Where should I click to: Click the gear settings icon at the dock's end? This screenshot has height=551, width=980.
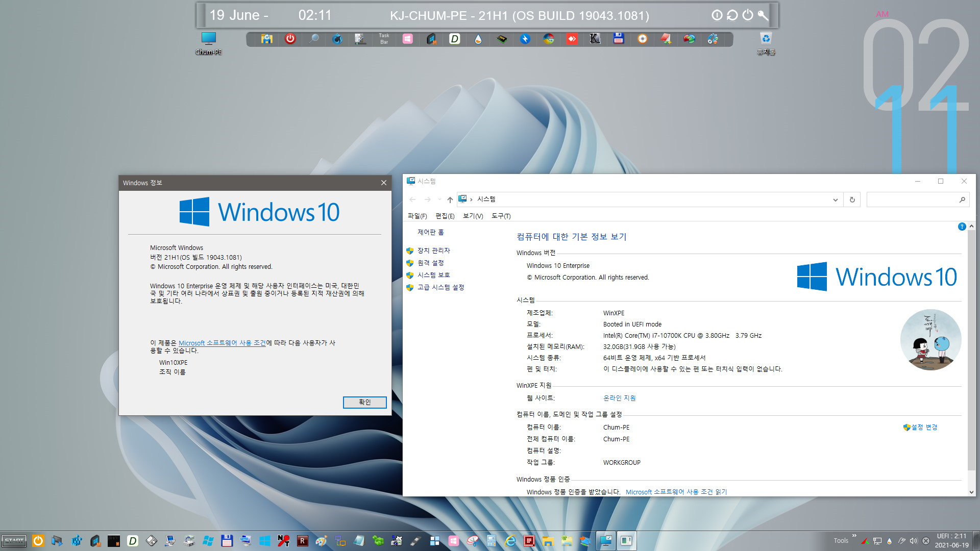pyautogui.click(x=713, y=39)
